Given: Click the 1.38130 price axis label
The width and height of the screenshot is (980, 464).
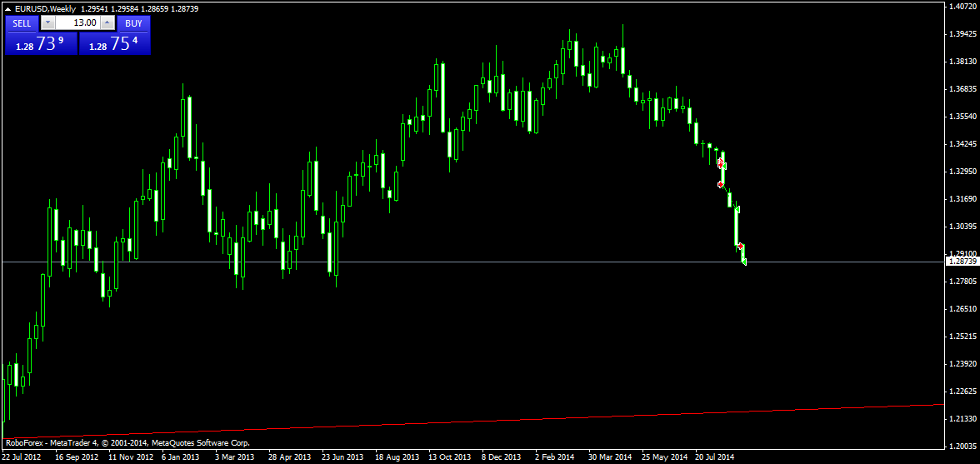Looking at the screenshot, I should pyautogui.click(x=962, y=61).
